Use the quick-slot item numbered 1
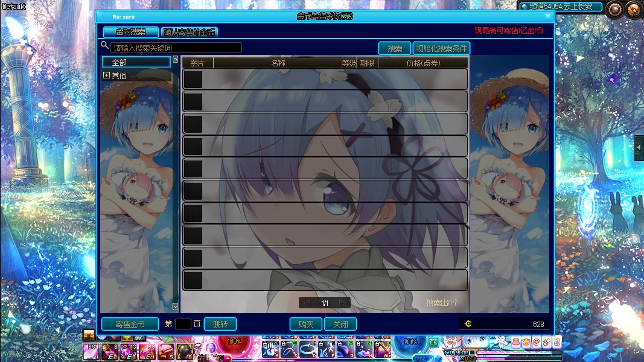This screenshot has width=644, height=362. point(91,352)
